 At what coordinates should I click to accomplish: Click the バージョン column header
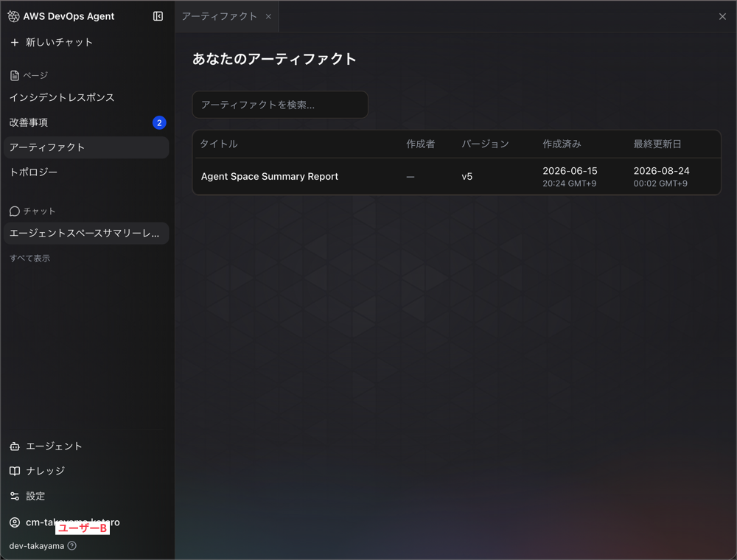[x=485, y=144]
